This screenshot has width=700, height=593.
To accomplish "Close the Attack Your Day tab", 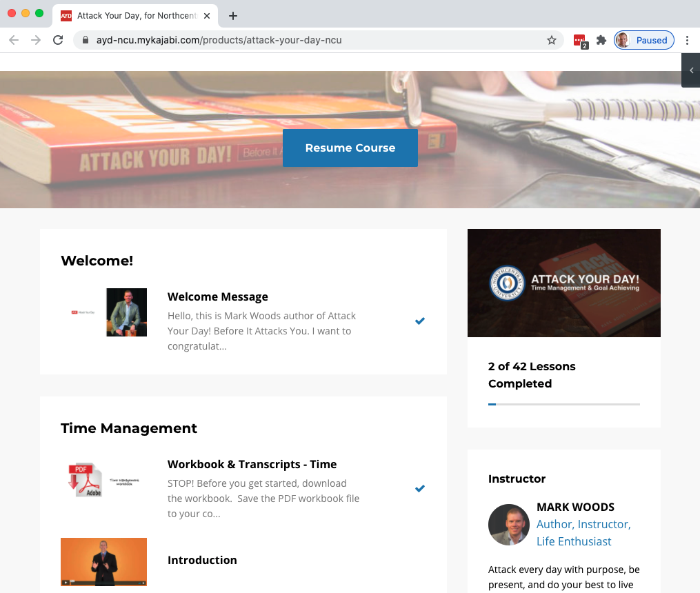I will click(207, 16).
